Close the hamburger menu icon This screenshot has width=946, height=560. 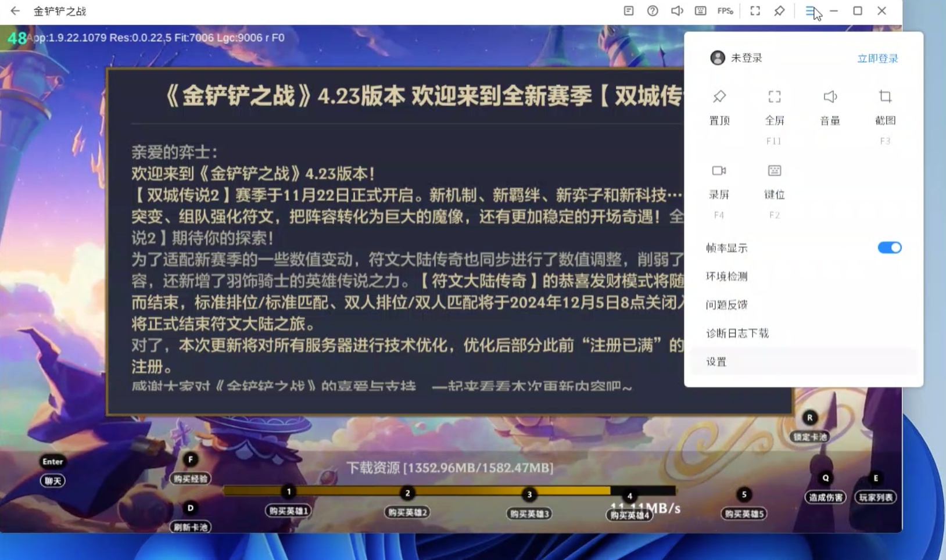(810, 11)
